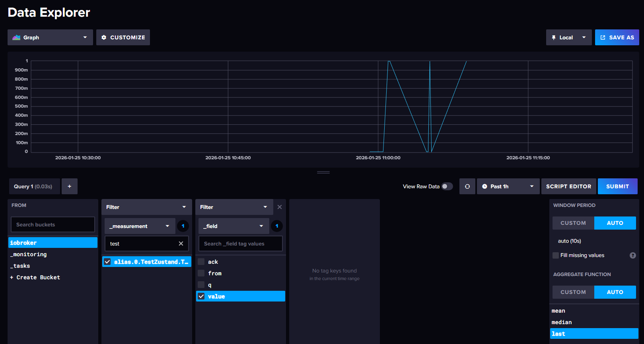The width and height of the screenshot is (644, 344).
Task: Check the from field checkbox
Action: (201, 273)
